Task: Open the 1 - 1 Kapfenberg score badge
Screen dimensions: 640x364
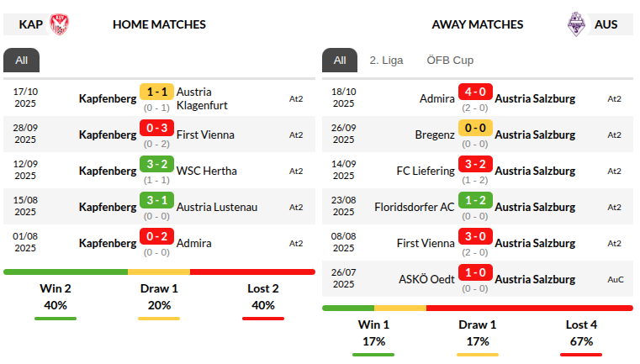Action: point(156,92)
